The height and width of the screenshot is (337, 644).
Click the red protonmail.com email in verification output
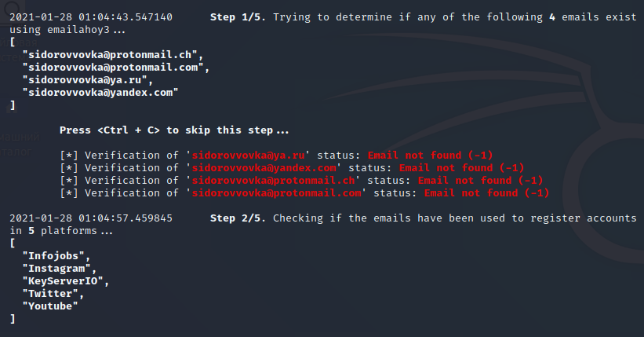278,192
